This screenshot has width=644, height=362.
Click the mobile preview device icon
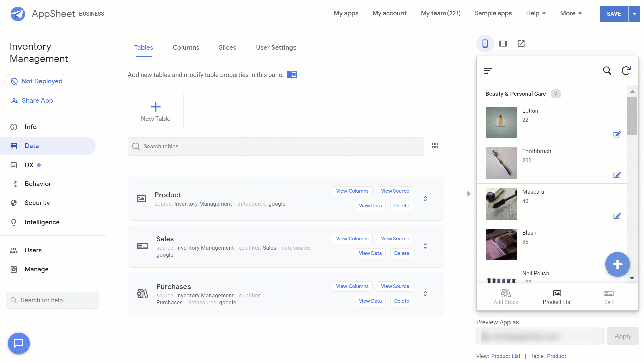pos(485,43)
